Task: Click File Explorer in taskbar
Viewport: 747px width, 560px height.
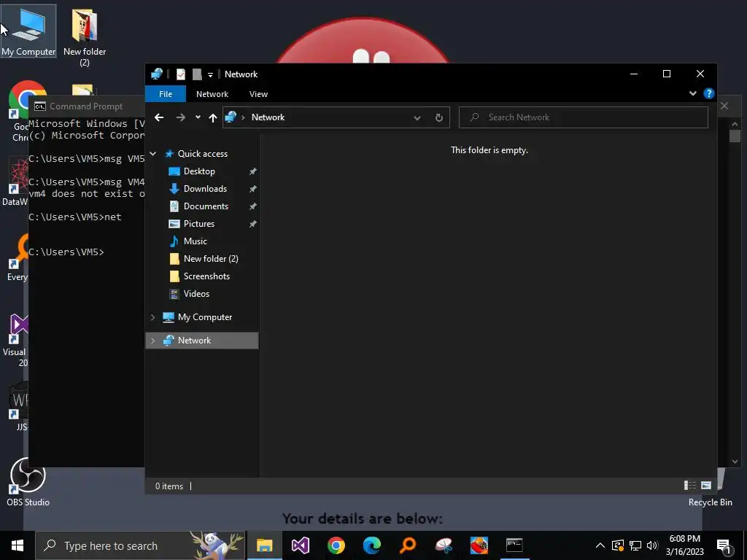Action: pos(264,545)
